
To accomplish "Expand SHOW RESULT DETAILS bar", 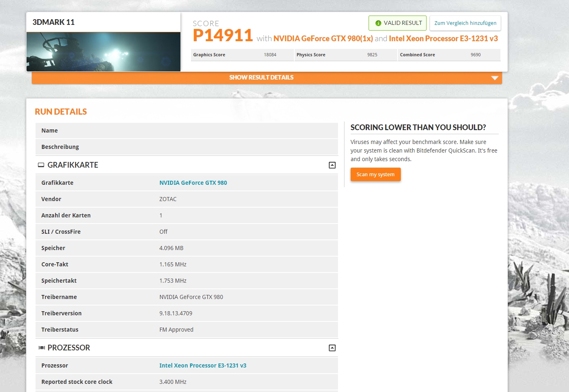I will coord(267,78).
